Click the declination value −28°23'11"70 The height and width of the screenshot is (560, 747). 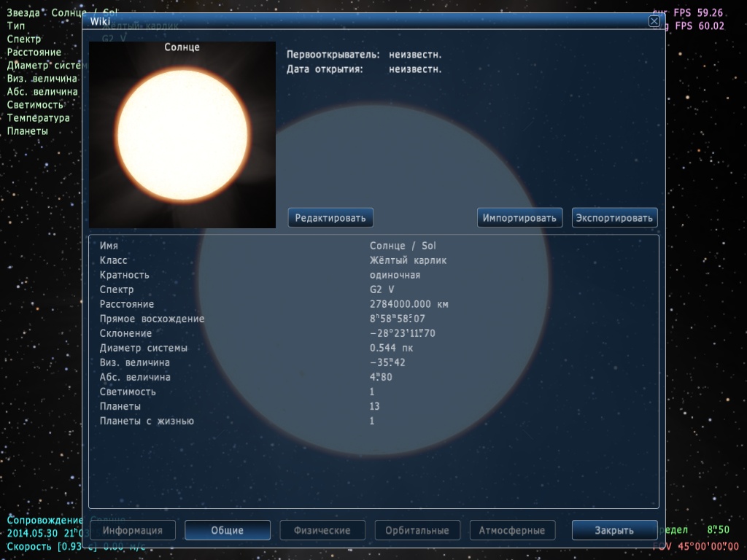[403, 333]
